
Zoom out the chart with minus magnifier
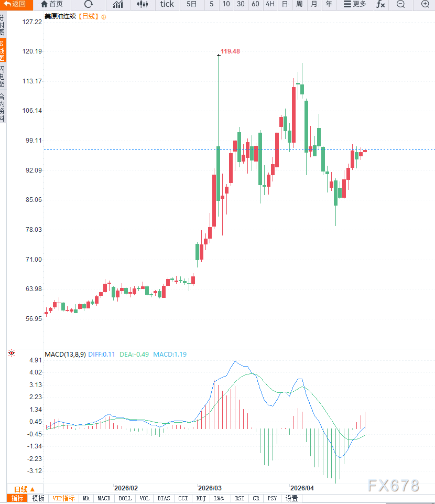401,4
